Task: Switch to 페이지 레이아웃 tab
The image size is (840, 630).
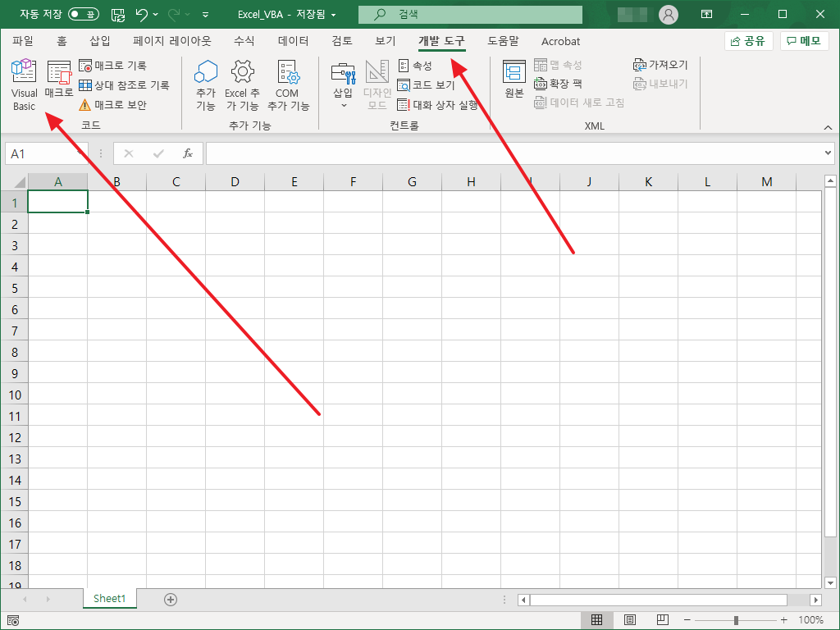Action: click(172, 41)
